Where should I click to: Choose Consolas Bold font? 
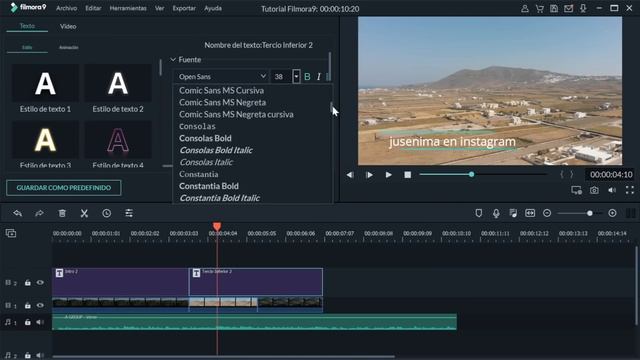(x=205, y=138)
